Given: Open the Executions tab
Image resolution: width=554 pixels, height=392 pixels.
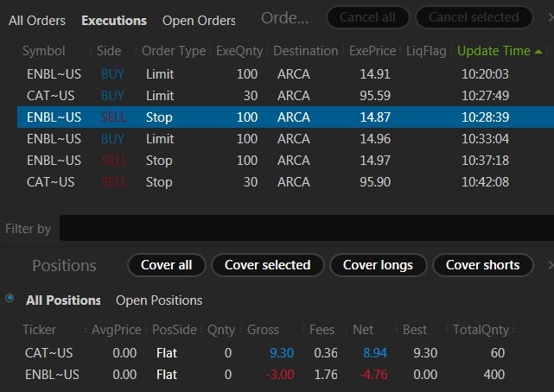Looking at the screenshot, I should [114, 20].
